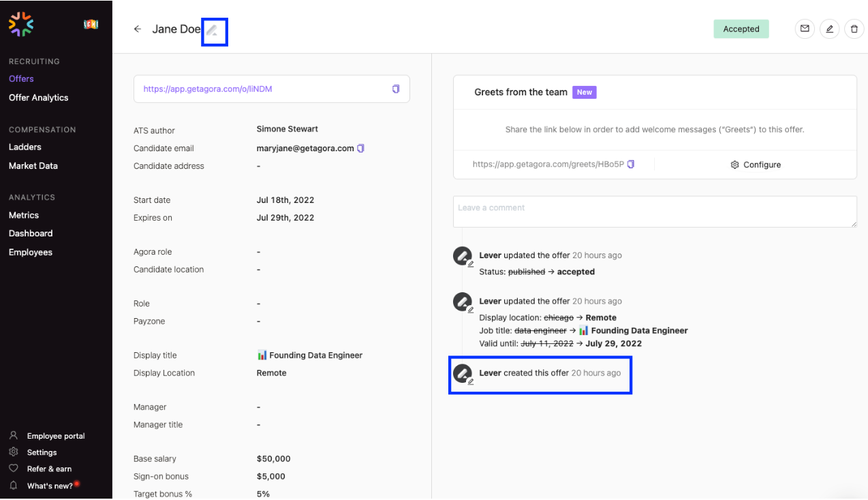The height and width of the screenshot is (500, 868).
Task: Open the company workspace badge in the sidebar
Action: [x=91, y=24]
